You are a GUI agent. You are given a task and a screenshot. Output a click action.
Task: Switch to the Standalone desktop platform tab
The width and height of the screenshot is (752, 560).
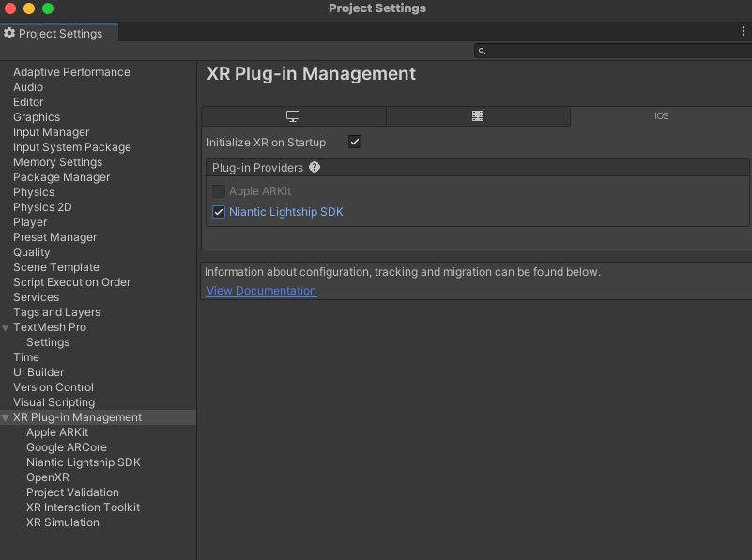pos(293,116)
